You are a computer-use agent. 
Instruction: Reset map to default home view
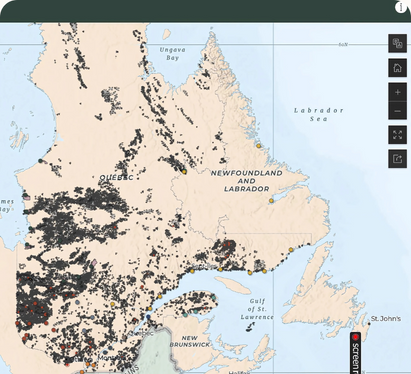(x=397, y=68)
